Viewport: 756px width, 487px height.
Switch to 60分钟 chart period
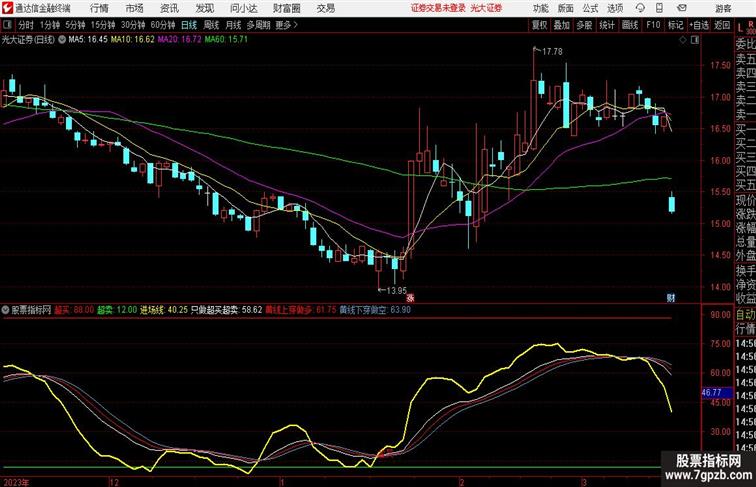[163, 25]
